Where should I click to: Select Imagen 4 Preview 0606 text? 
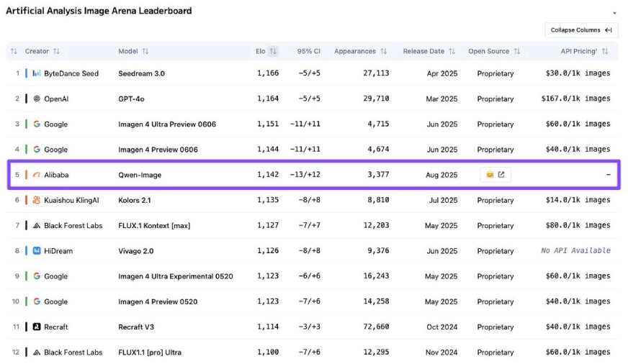pos(158,150)
